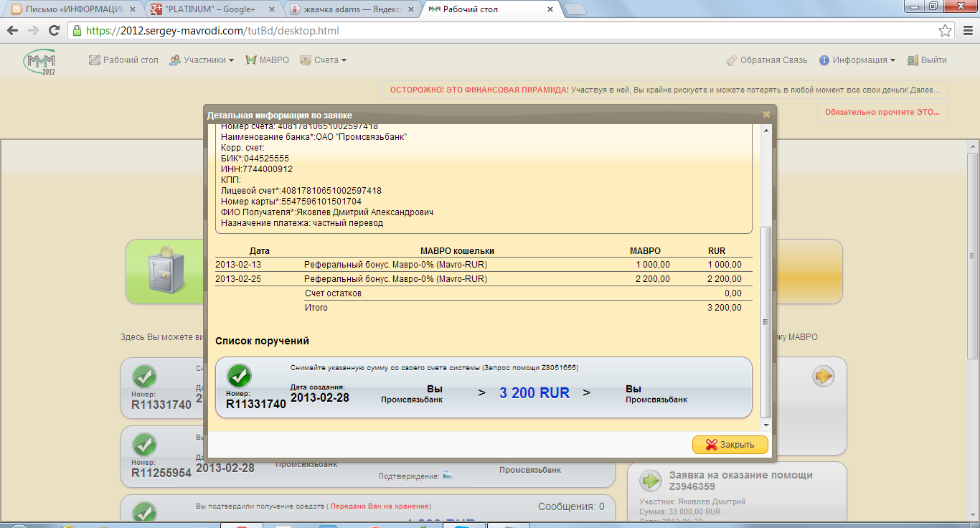This screenshot has height=528, width=980.
Task: Click the dialog scrollbar up arrow
Action: click(765, 131)
